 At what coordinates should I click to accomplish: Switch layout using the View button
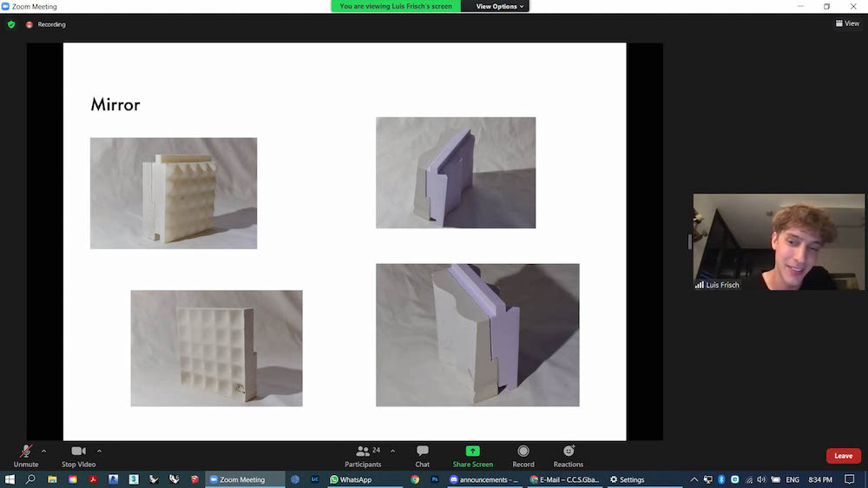click(847, 23)
